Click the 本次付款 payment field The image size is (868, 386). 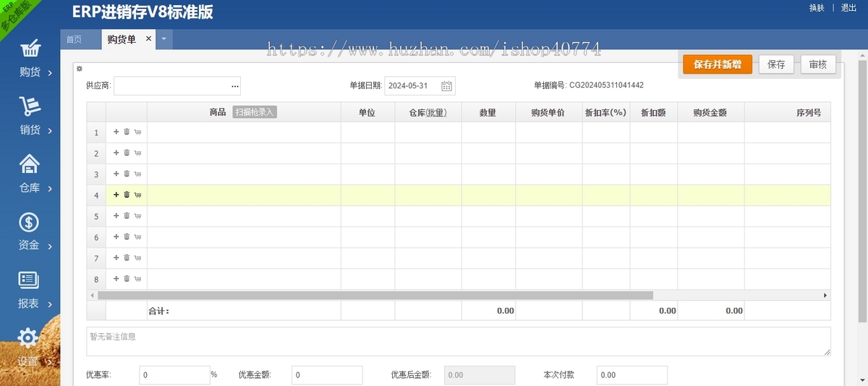pyautogui.click(x=632, y=375)
